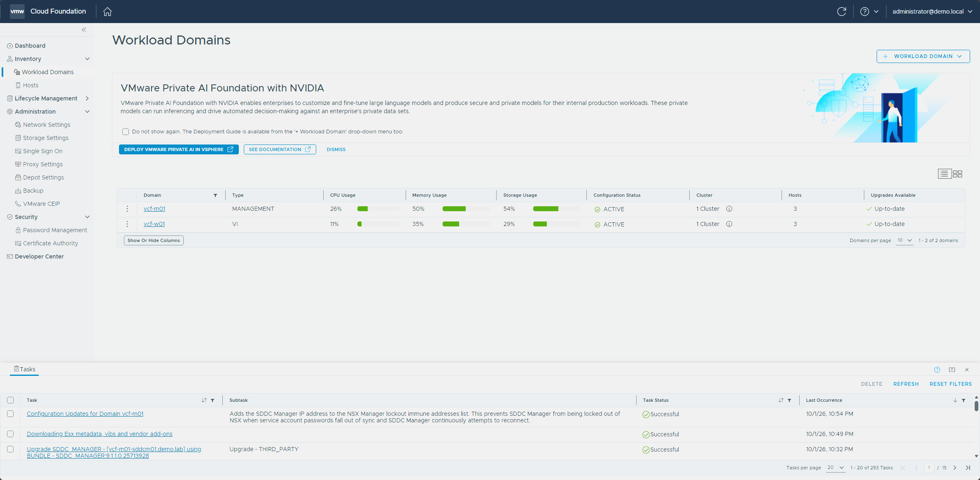Open the Tasks panel help icon
This screenshot has width=980, height=480.
click(x=937, y=370)
